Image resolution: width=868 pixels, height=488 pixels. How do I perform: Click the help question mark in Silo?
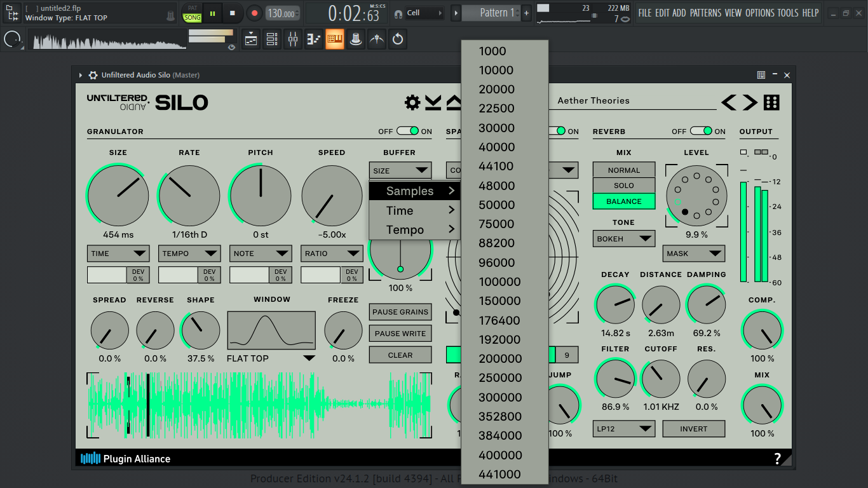778,459
